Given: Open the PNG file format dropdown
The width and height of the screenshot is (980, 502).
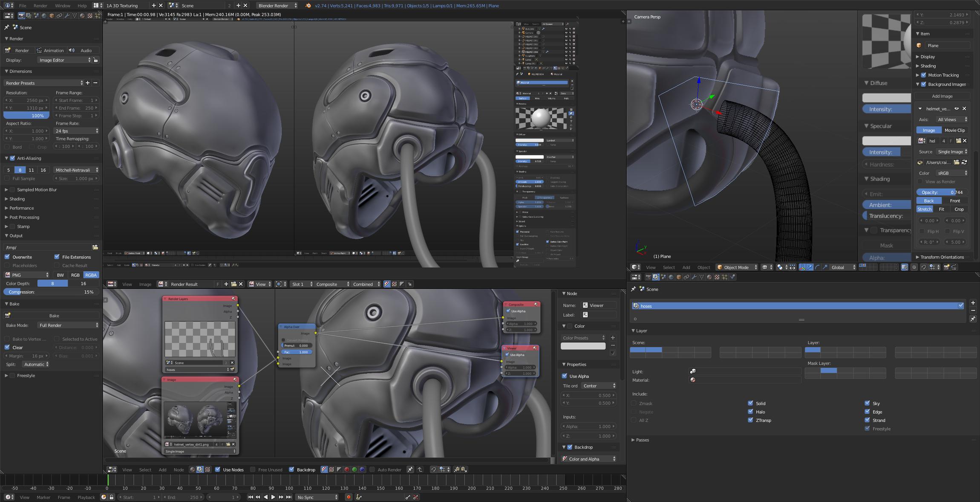Looking at the screenshot, I should 27,275.
